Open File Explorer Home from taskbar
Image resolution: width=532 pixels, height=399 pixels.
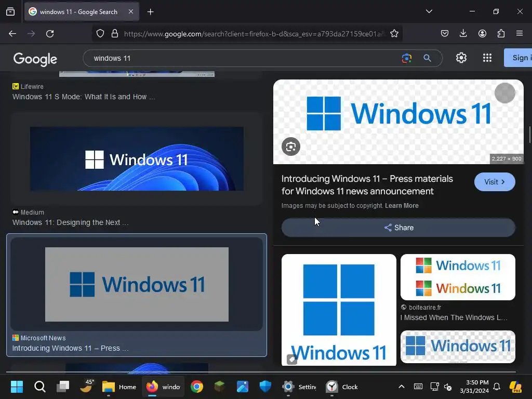[x=119, y=387]
